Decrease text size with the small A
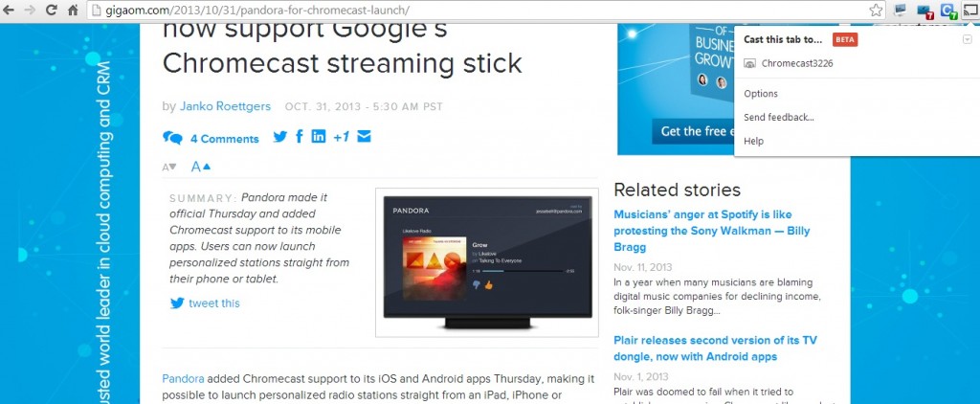 coord(168,167)
